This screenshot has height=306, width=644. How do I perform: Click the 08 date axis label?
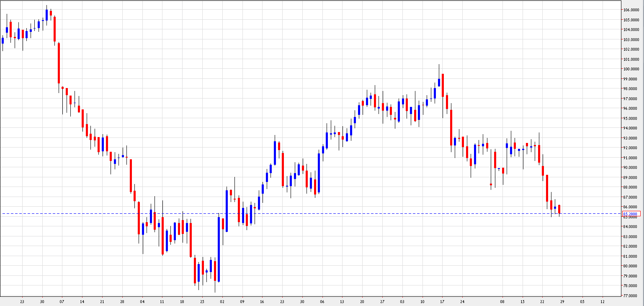(x=502, y=301)
